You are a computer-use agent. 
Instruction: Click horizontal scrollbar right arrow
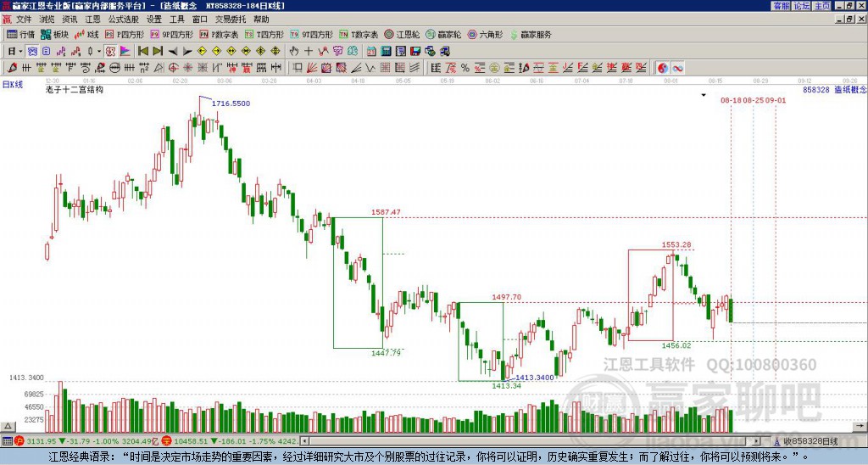coord(757,442)
